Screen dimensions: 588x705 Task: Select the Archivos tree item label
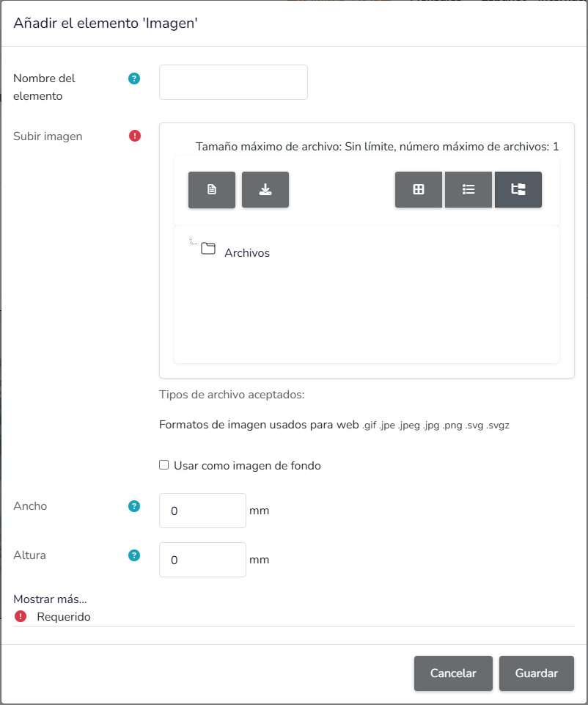pos(247,252)
